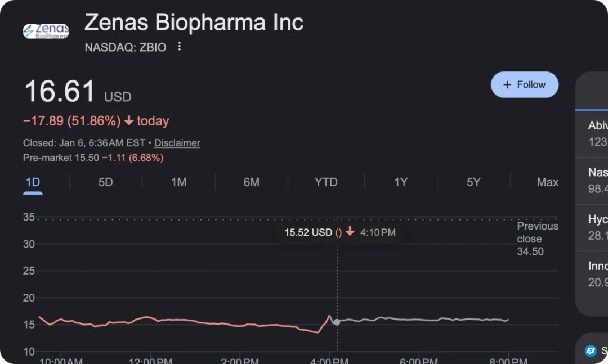Open the Inno… related stock item
The height and width of the screenshot is (364, 608).
click(x=597, y=273)
